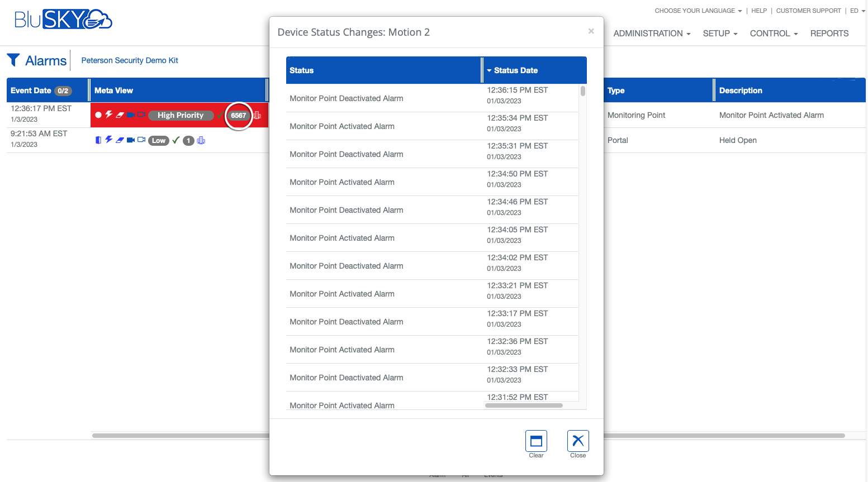
Task: Click the building icon on the High Priority alarm
Action: click(x=257, y=115)
